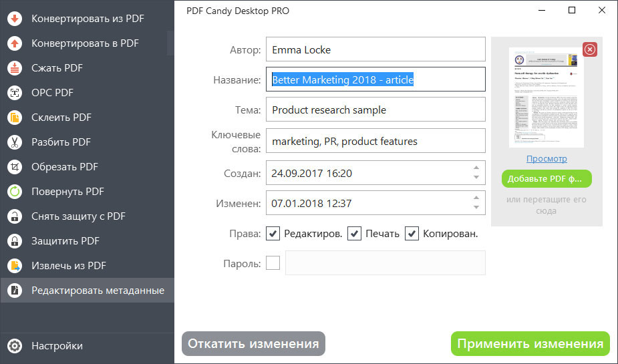Decrease the Создан date with down arrow
618x364 pixels.
pyautogui.click(x=476, y=178)
